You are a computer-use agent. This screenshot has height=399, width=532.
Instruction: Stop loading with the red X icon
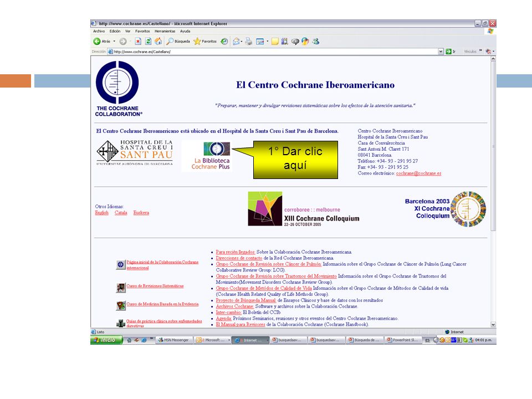(138, 42)
